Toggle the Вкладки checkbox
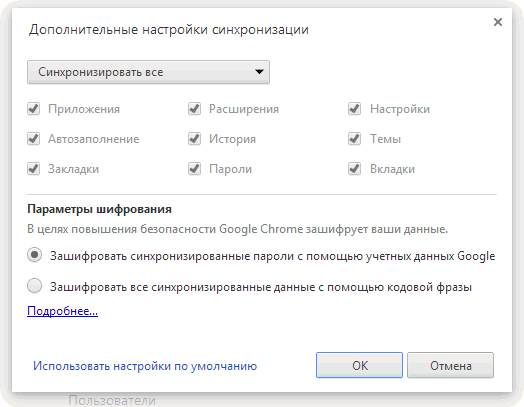 point(354,168)
